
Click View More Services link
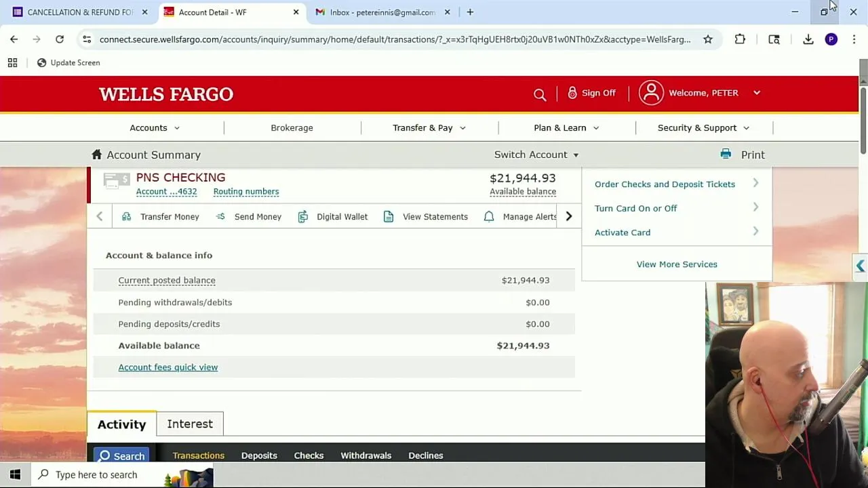pyautogui.click(x=677, y=264)
